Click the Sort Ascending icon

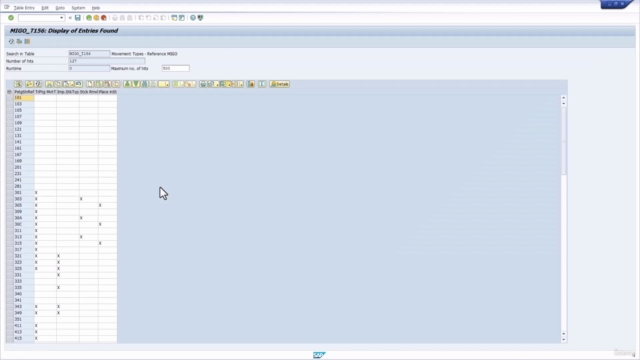pos(127,84)
